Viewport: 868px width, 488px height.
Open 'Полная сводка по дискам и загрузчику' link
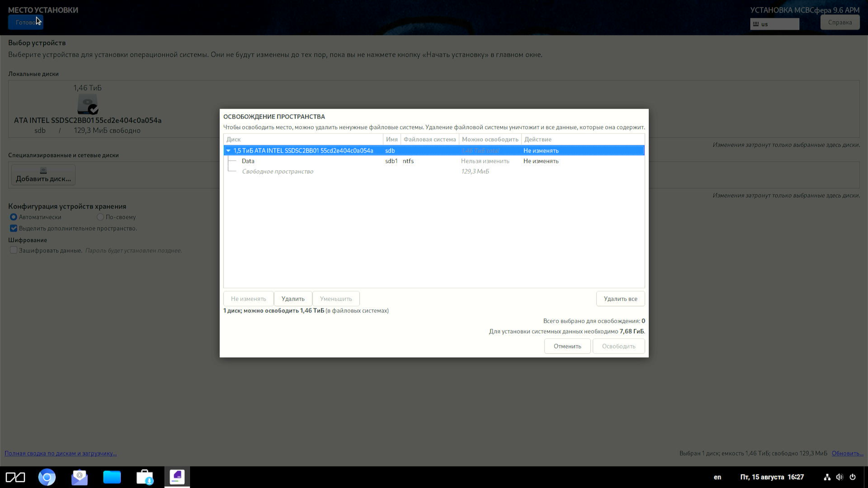click(x=61, y=453)
